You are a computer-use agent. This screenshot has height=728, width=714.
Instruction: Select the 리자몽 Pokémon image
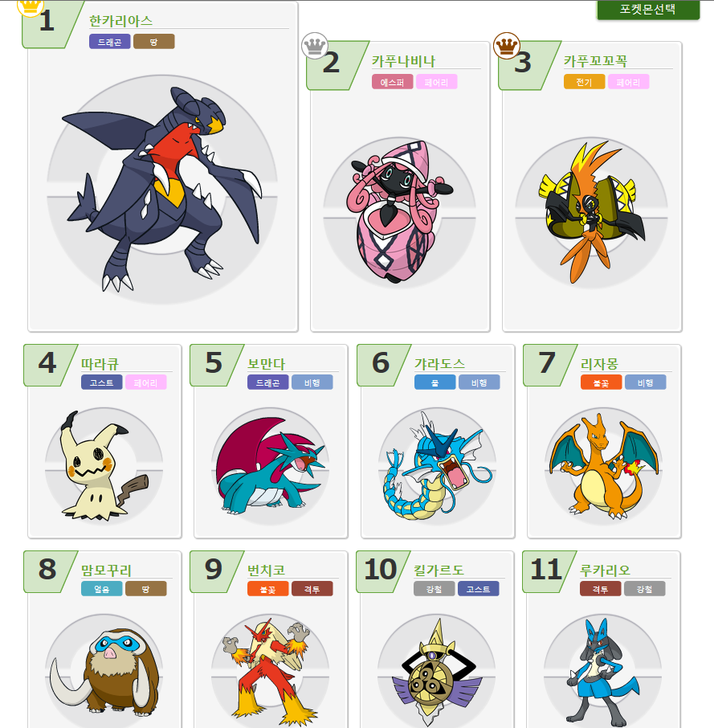603,466
